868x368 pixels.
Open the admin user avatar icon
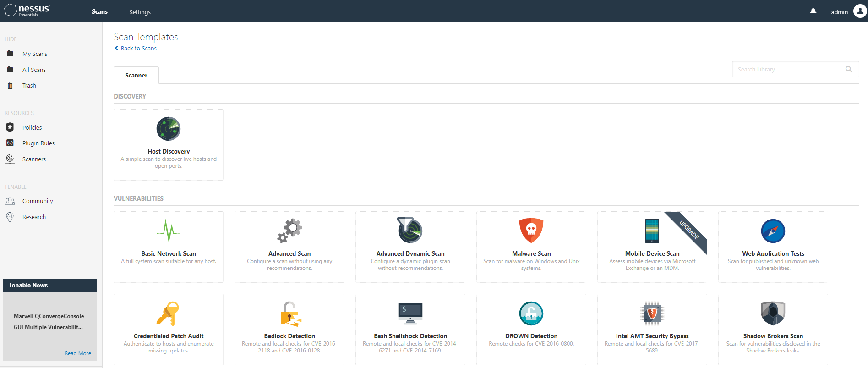860,11
